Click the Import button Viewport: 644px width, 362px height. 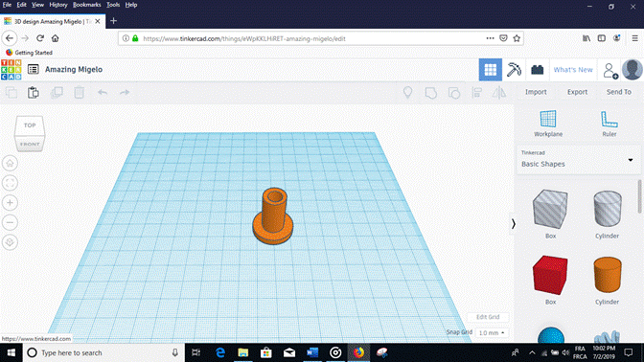pyautogui.click(x=536, y=92)
